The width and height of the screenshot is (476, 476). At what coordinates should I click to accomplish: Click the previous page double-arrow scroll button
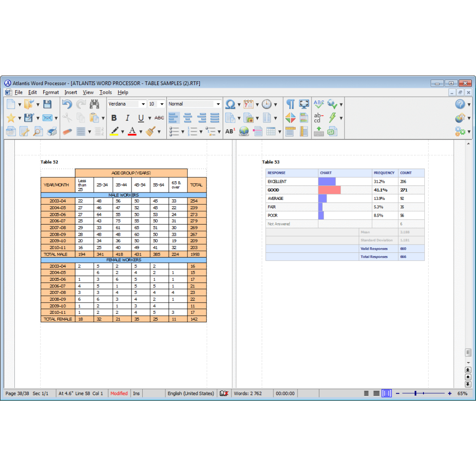click(468, 370)
